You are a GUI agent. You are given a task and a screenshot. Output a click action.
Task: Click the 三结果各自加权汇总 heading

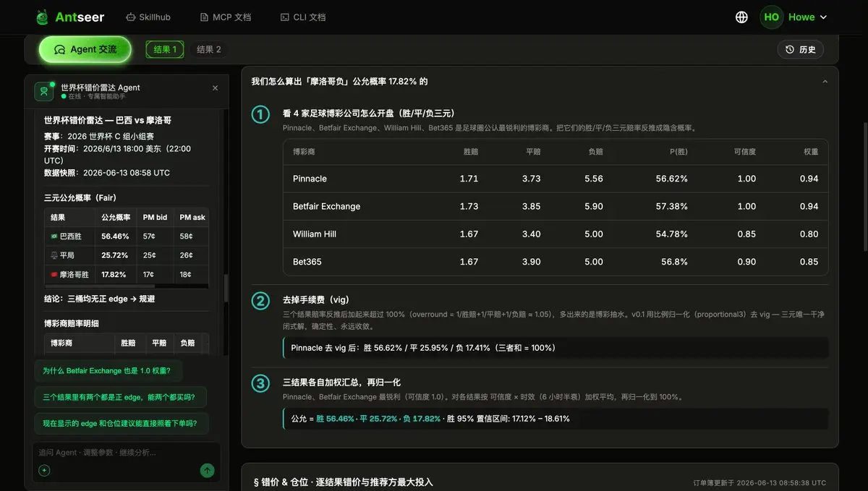341,383
